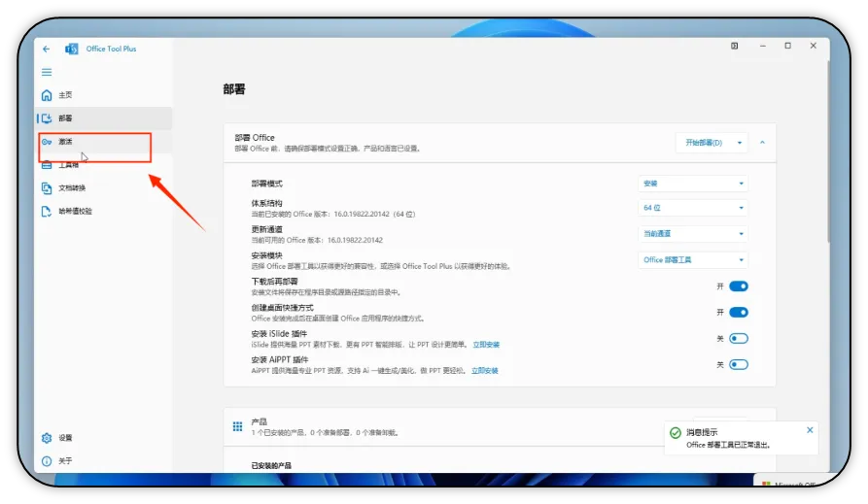Viewport: 868px width, 504px height.
Task: Open the 部署模式 dropdown showing 安装
Action: point(693,184)
